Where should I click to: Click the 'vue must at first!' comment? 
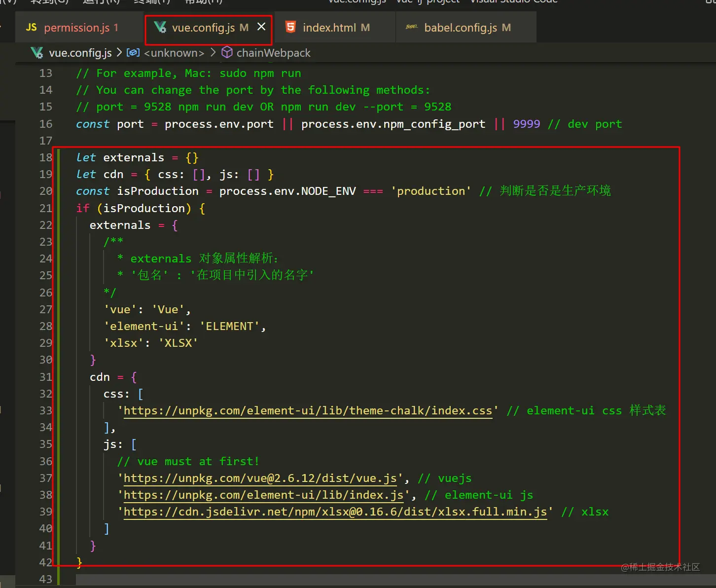[188, 461]
